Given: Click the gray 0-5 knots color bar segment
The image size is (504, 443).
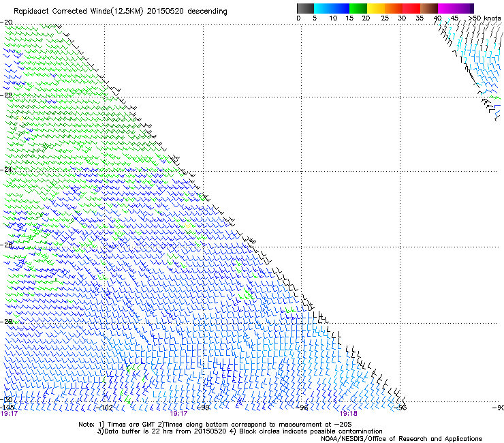Looking at the screenshot, I should [x=305, y=8].
